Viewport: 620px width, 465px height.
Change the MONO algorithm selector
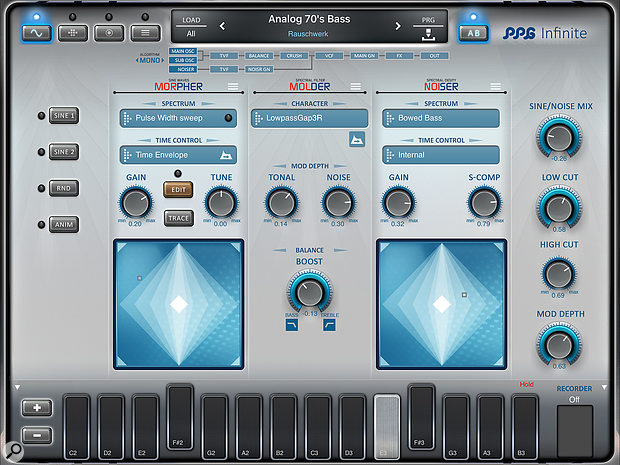pos(150,60)
